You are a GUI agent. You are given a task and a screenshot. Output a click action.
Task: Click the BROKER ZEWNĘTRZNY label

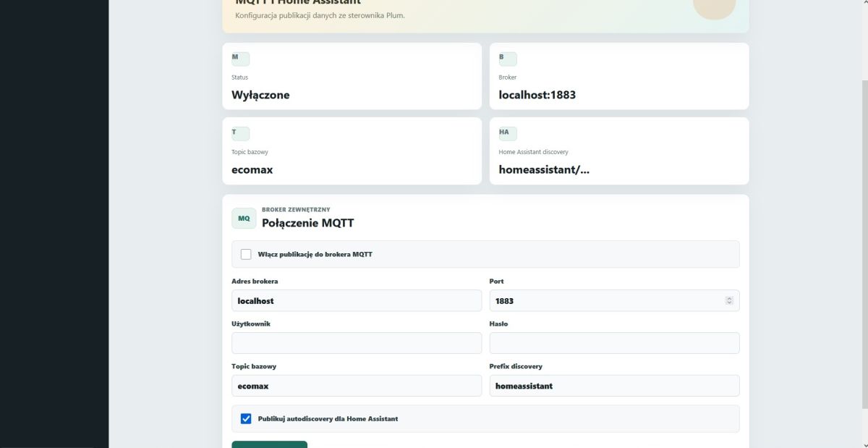(296, 209)
